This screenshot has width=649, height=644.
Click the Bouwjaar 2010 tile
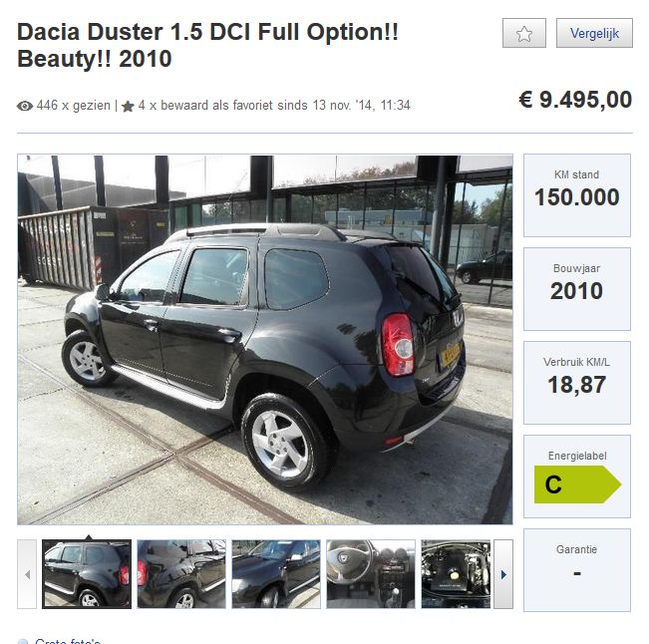point(577,289)
